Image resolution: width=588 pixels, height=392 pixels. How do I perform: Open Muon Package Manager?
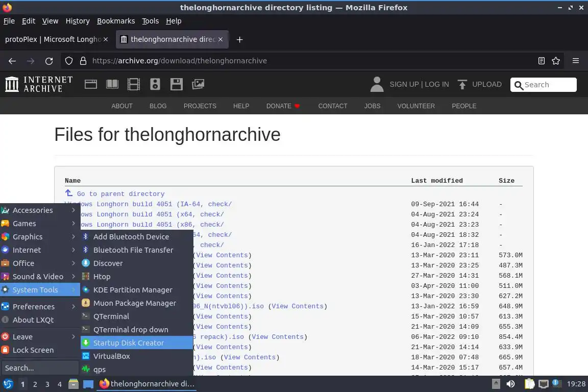[137, 303]
